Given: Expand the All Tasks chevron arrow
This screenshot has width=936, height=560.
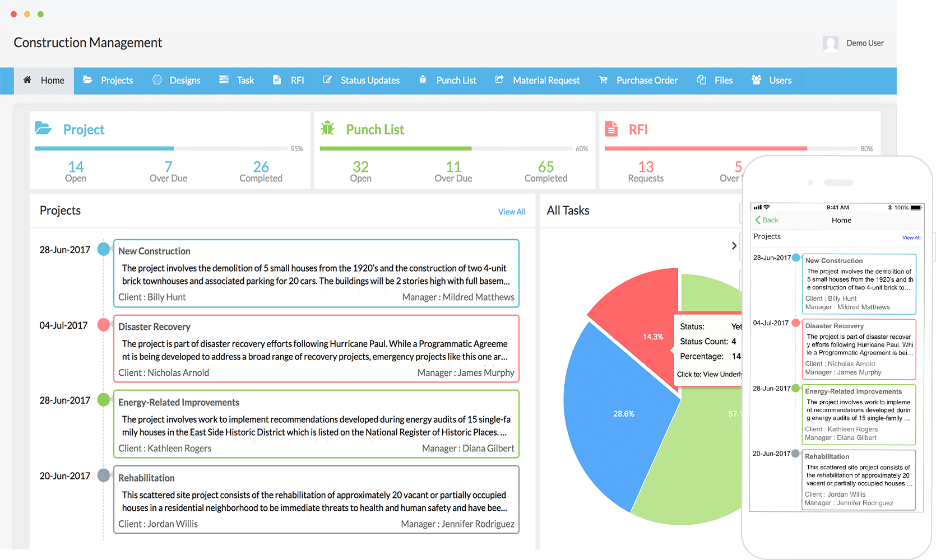Looking at the screenshot, I should (x=734, y=245).
